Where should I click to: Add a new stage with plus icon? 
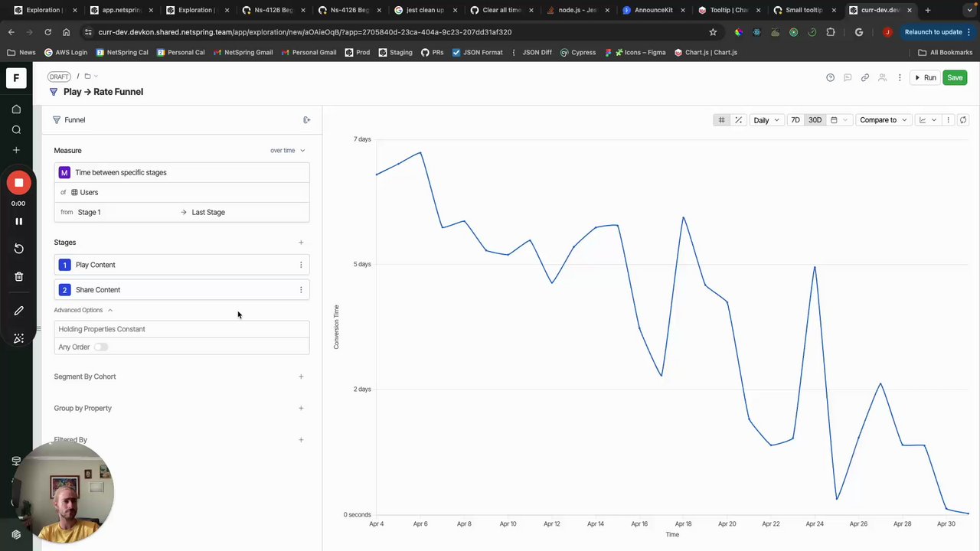tap(301, 243)
